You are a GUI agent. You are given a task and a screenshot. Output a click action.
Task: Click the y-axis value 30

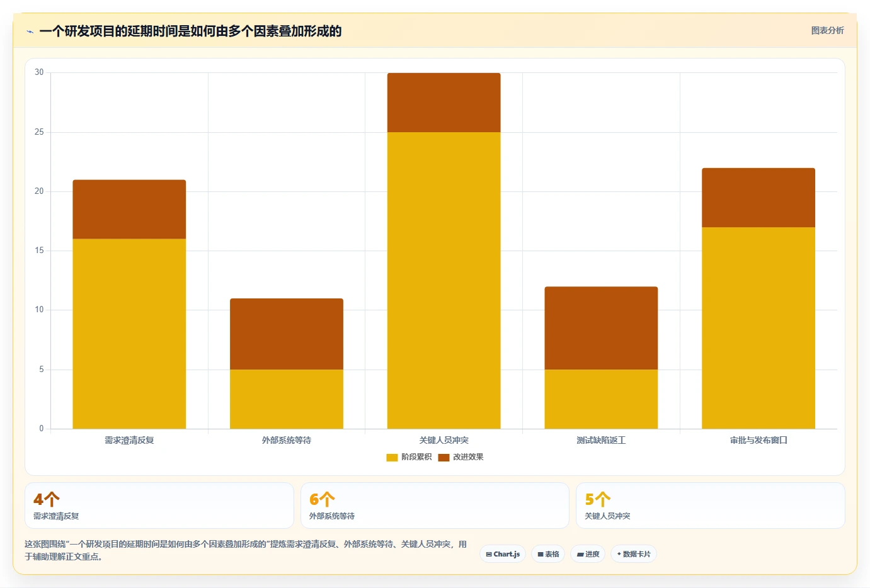[x=39, y=72]
